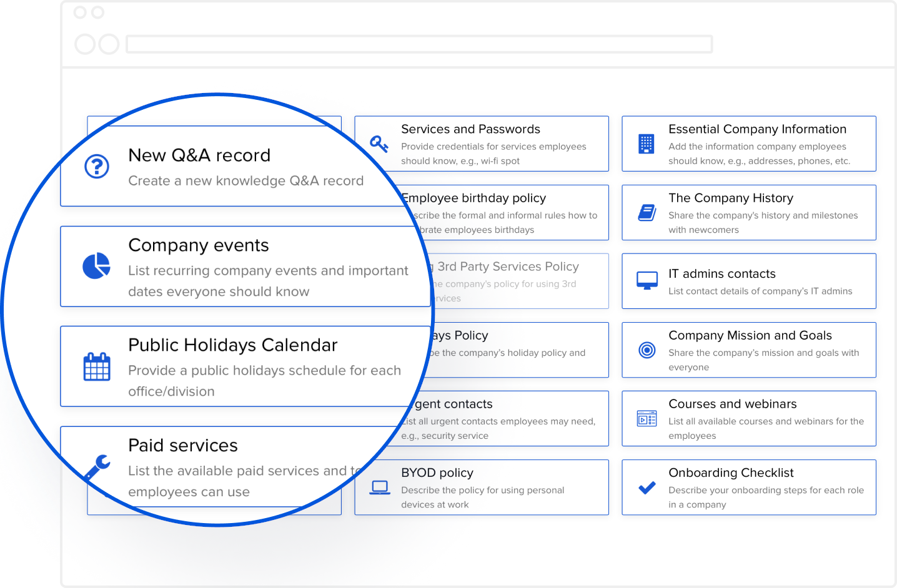The height and width of the screenshot is (588, 897).
Task: Click inside the browser address bar
Action: pyautogui.click(x=419, y=44)
